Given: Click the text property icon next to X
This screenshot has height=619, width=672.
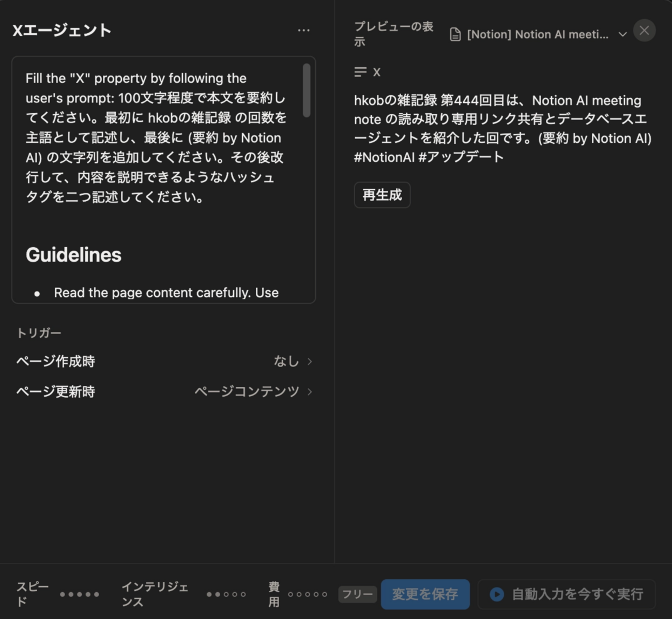Looking at the screenshot, I should [x=360, y=72].
